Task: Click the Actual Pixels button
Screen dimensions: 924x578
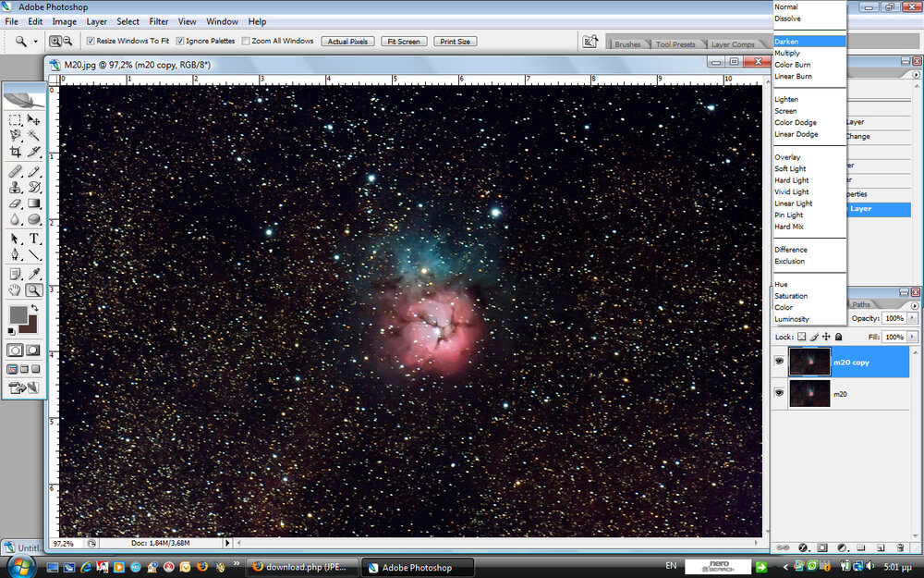Action: (x=347, y=42)
